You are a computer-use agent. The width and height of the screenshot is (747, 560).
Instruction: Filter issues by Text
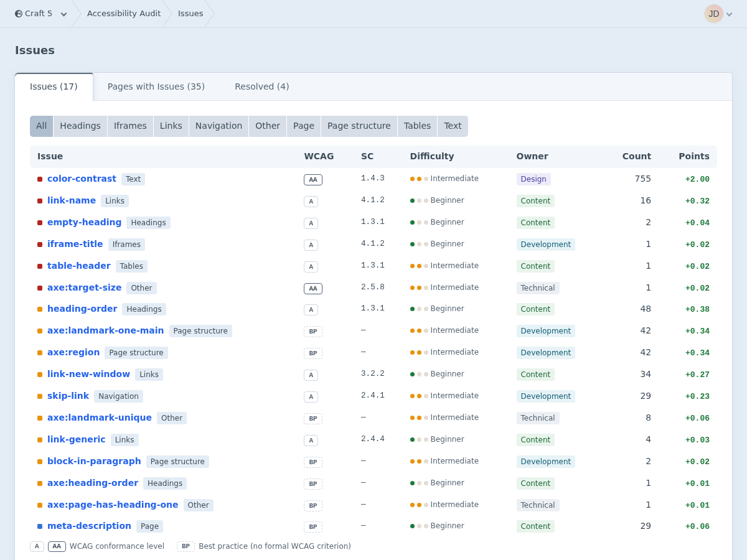tap(453, 126)
